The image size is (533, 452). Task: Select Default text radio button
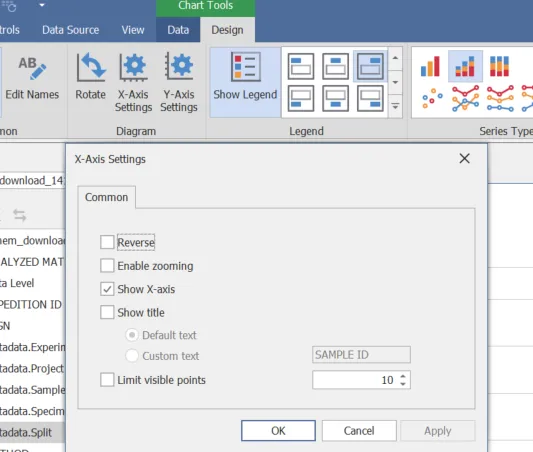[x=132, y=335]
